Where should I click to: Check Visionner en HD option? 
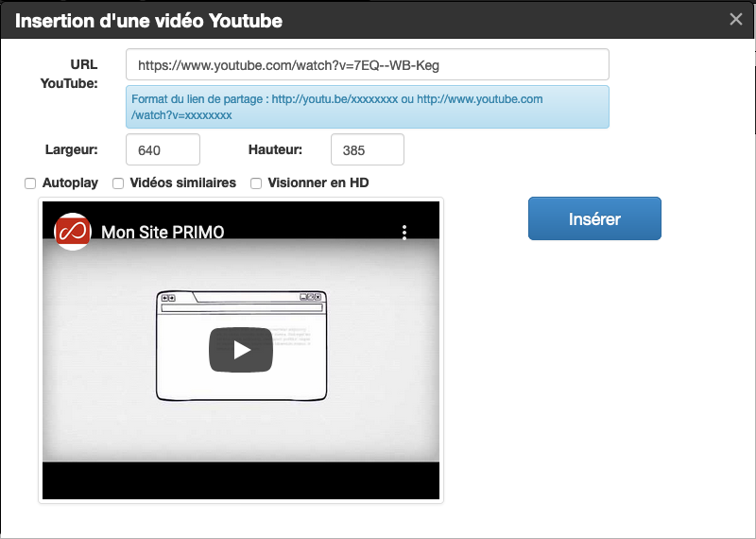(256, 183)
